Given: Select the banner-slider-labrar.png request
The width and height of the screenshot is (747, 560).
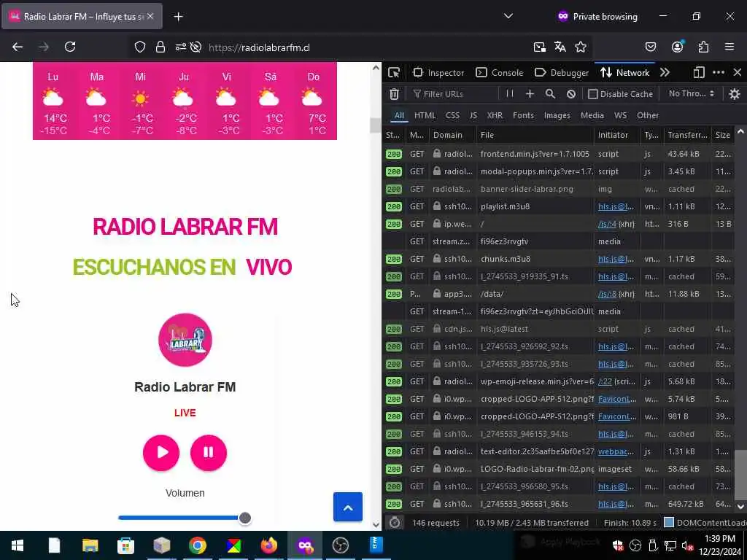Looking at the screenshot, I should (x=558, y=189).
